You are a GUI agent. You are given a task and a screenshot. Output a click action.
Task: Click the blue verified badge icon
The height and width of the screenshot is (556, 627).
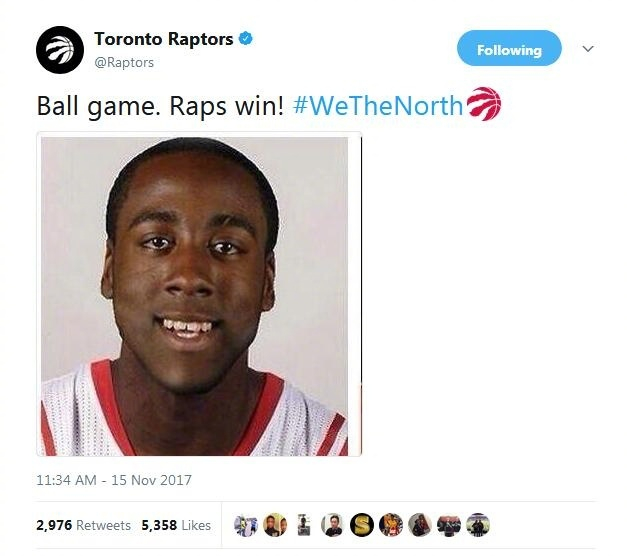coord(246,39)
